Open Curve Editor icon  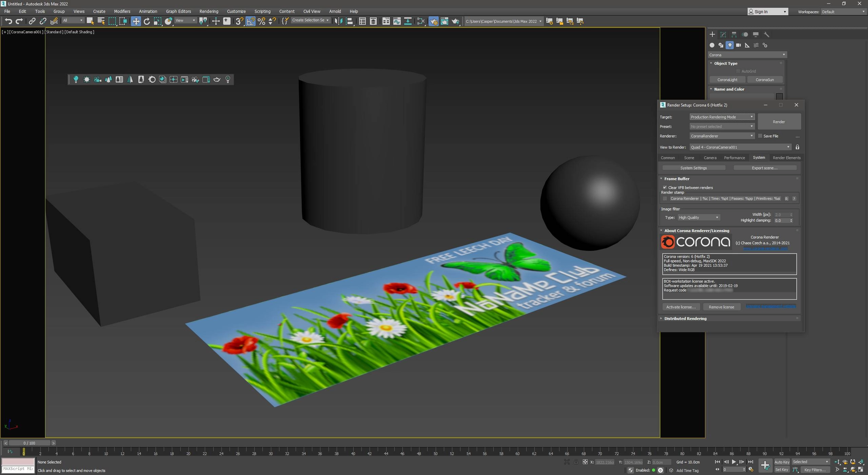(x=397, y=21)
